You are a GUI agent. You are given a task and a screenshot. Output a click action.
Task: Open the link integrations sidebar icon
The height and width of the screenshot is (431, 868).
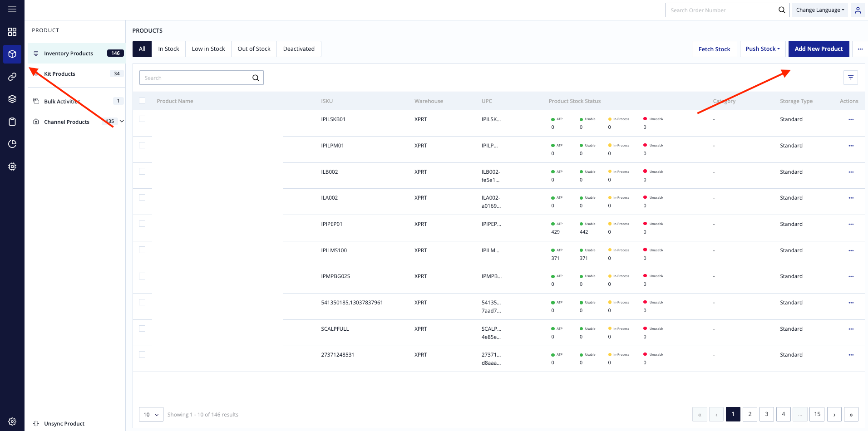[x=12, y=77]
